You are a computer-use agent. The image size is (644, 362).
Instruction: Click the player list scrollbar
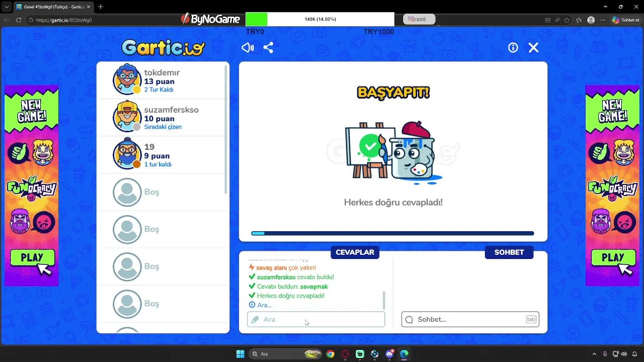(x=227, y=130)
